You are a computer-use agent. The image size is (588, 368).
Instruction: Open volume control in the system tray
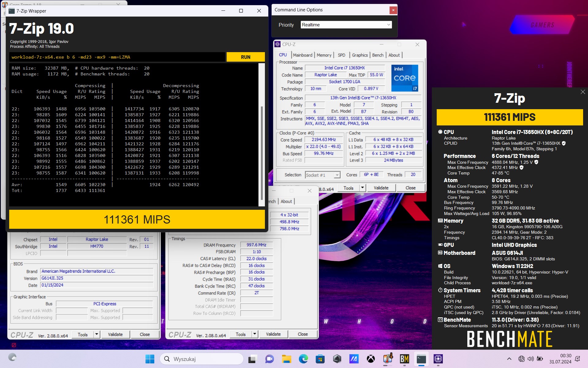click(x=530, y=359)
